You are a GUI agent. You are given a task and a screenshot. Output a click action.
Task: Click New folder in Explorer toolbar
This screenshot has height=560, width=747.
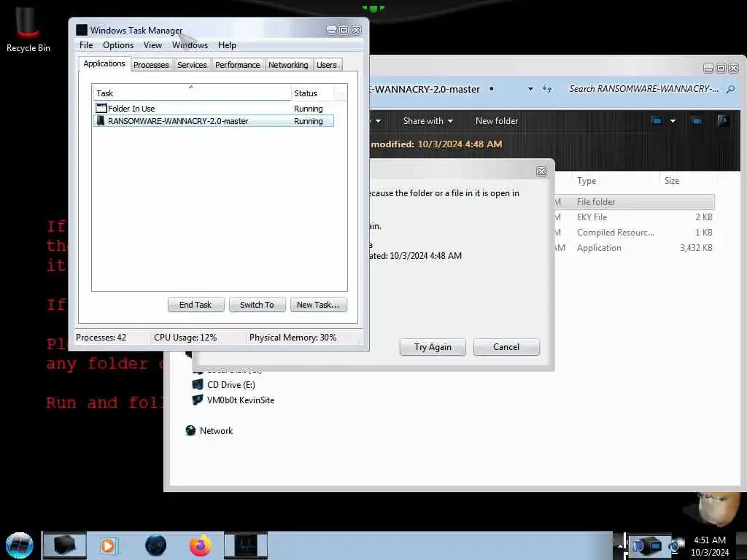point(496,121)
